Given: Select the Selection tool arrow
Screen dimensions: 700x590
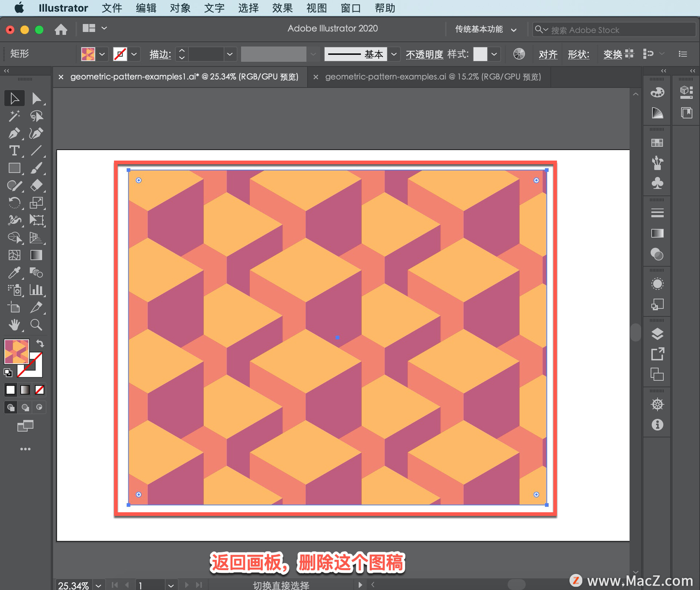Looking at the screenshot, I should [x=15, y=98].
